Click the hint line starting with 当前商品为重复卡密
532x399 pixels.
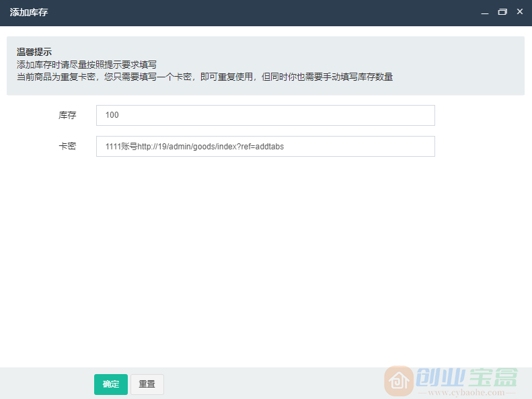204,77
